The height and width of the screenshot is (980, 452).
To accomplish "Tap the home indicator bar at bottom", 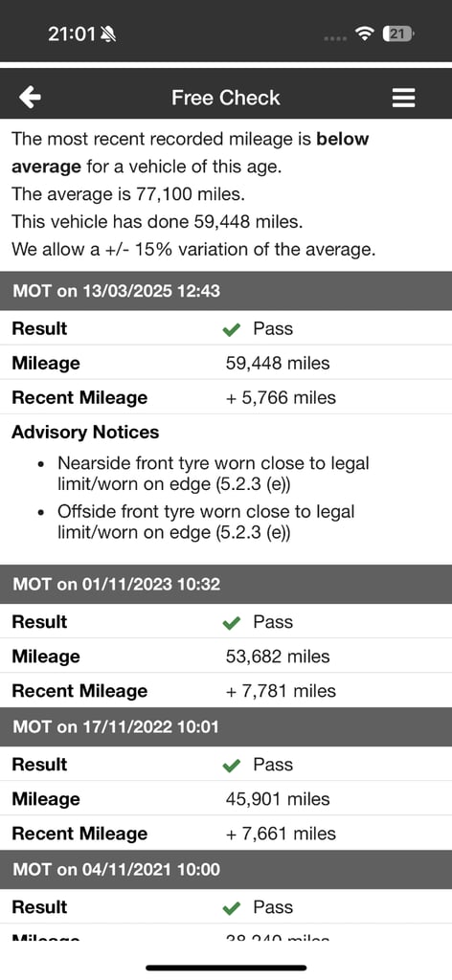I will (226, 968).
